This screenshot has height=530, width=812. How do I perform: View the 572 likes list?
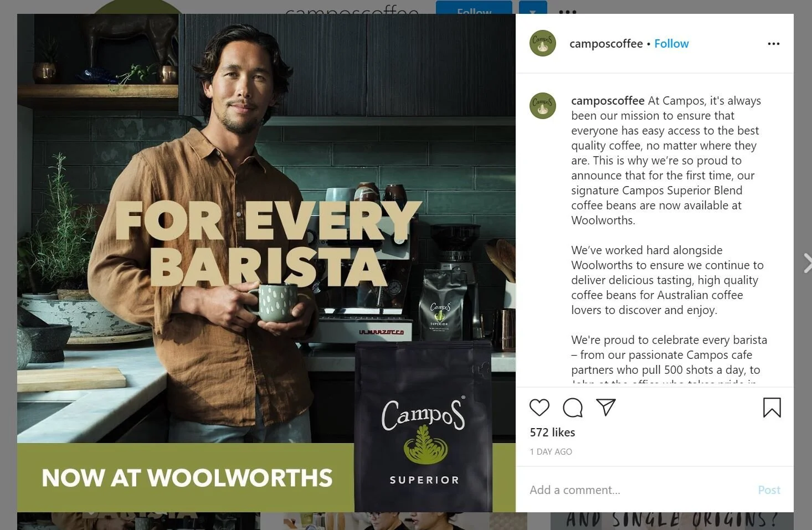click(552, 433)
